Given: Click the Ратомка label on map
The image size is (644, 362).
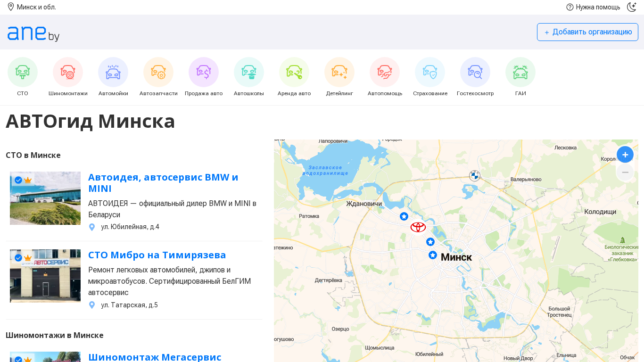Looking at the screenshot, I should (x=309, y=216).
